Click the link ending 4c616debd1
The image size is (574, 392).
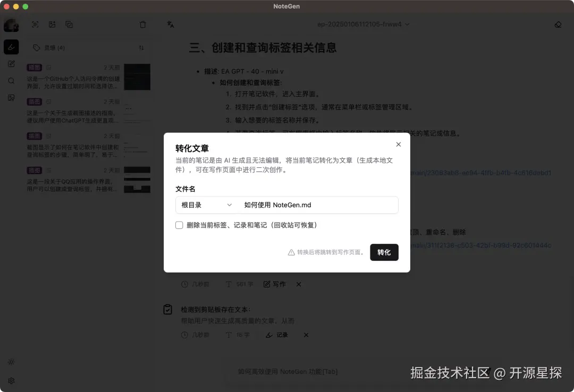click(x=480, y=173)
